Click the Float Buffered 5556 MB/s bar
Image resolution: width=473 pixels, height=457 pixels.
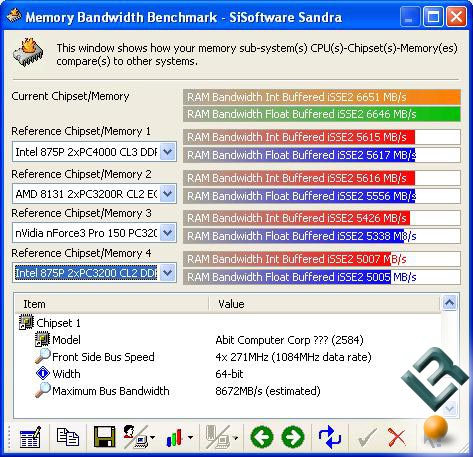click(322, 196)
